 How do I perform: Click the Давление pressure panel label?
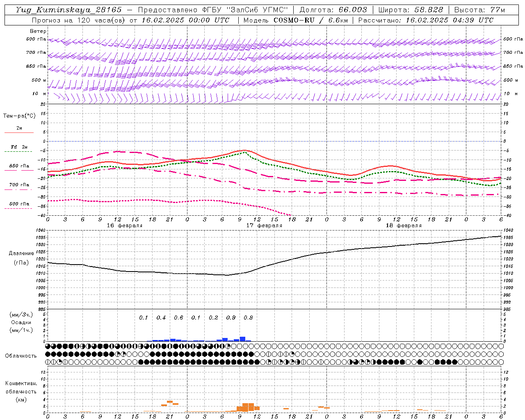click(x=21, y=253)
